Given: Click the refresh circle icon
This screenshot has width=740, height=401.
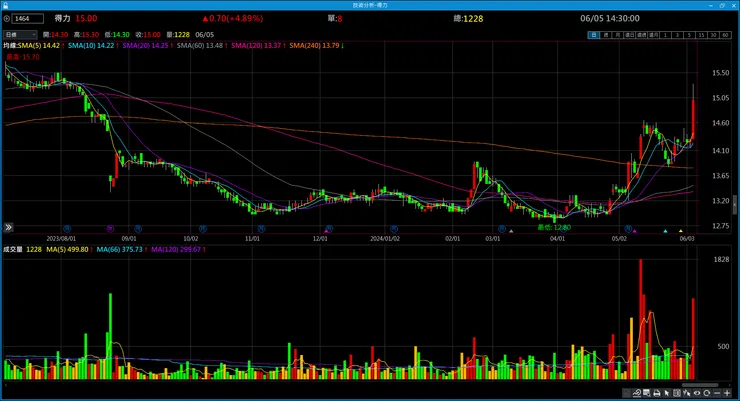Looking at the screenshot, I should click(x=706, y=393).
